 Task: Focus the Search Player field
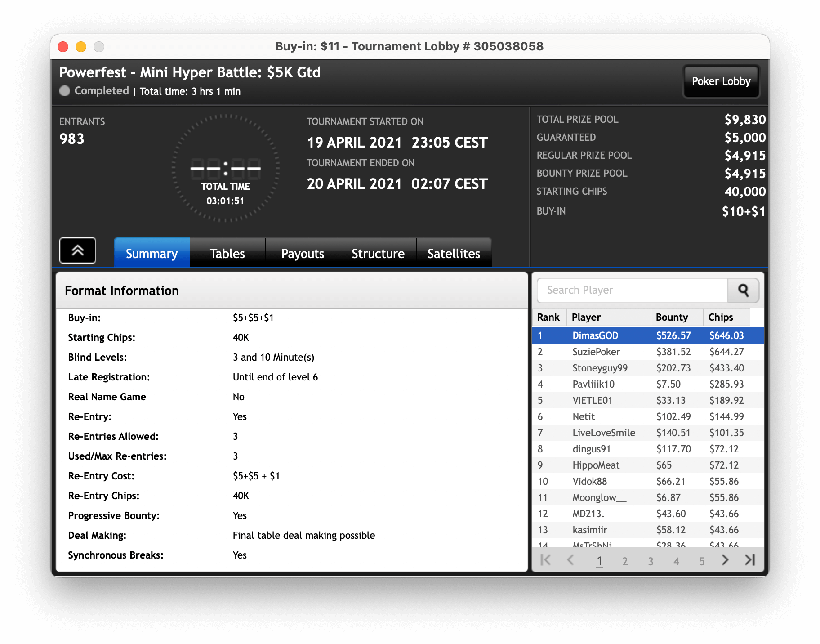coord(632,291)
